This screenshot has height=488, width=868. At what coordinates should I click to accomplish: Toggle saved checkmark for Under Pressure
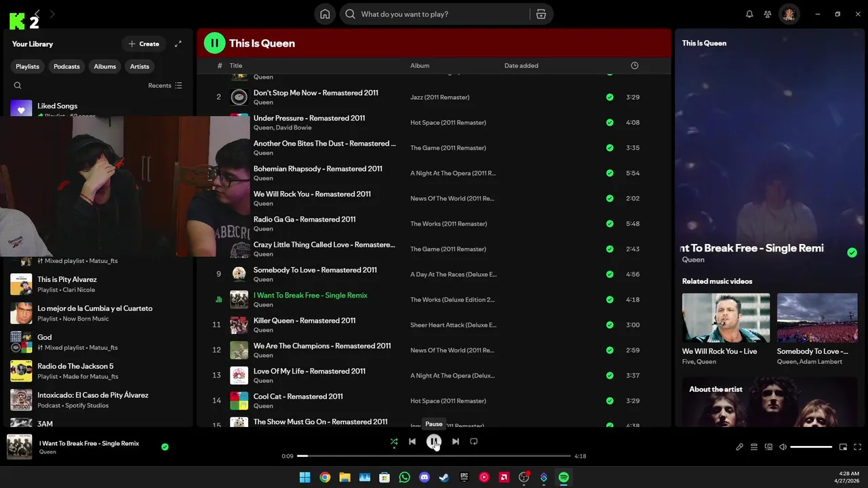610,123
